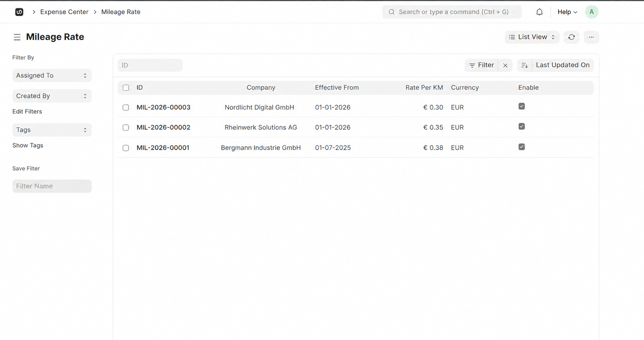Image resolution: width=644 pixels, height=340 pixels.
Task: Click Edit Filters link
Action: tap(27, 112)
